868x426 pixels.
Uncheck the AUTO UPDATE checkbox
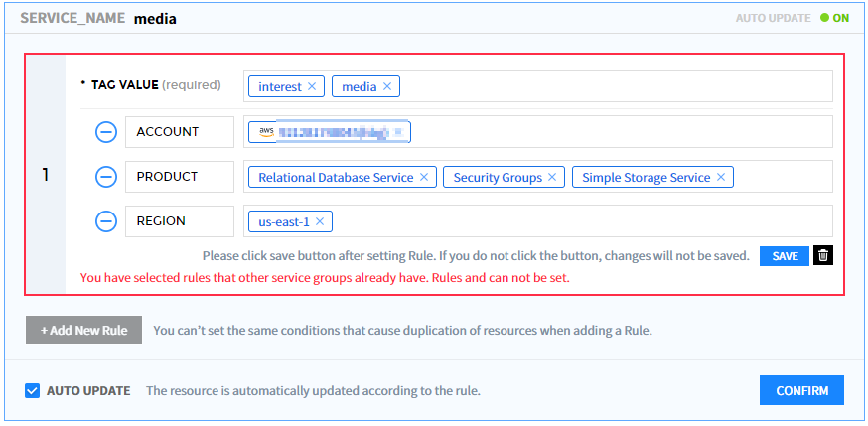(x=32, y=390)
